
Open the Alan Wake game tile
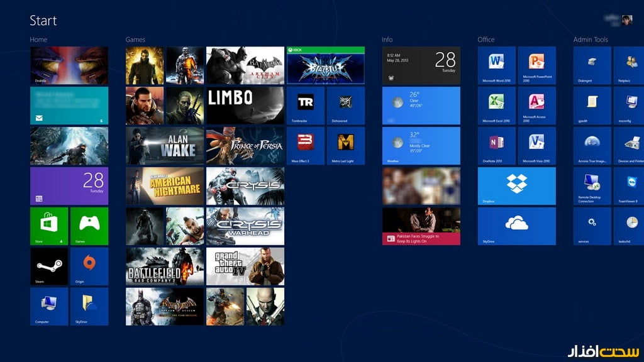pos(165,146)
